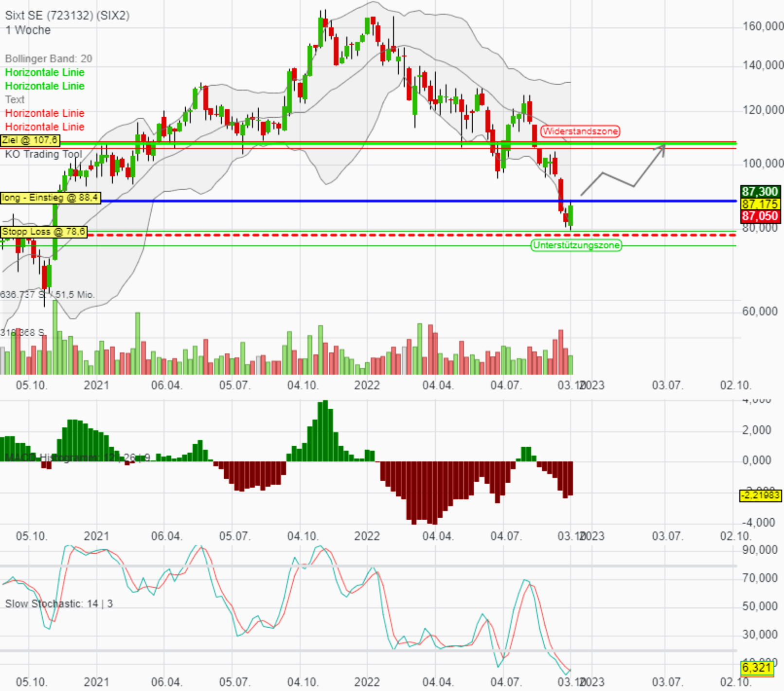Click the Sixt SE (723132) (SIX2) chart title
Screen dimensions: 784x691
(67, 16)
